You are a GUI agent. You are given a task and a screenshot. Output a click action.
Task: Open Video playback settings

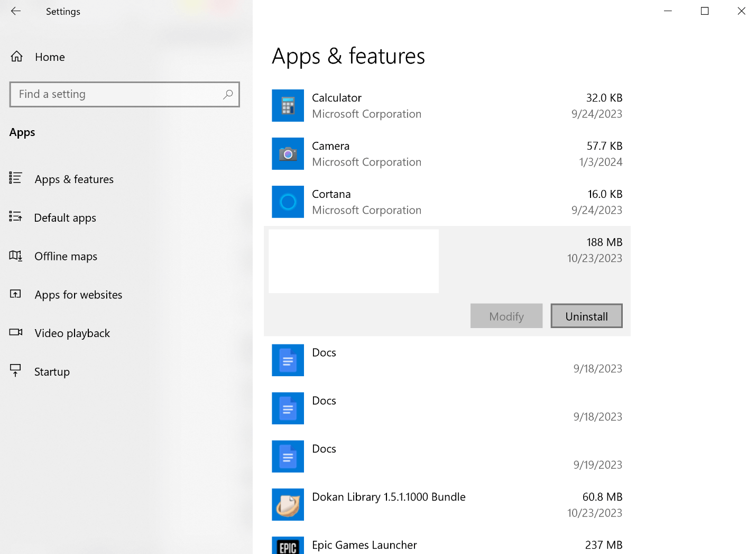72,333
